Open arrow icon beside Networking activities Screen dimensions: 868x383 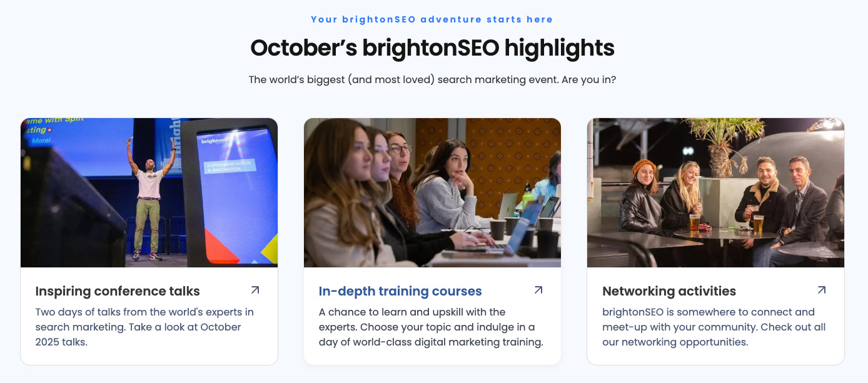822,290
